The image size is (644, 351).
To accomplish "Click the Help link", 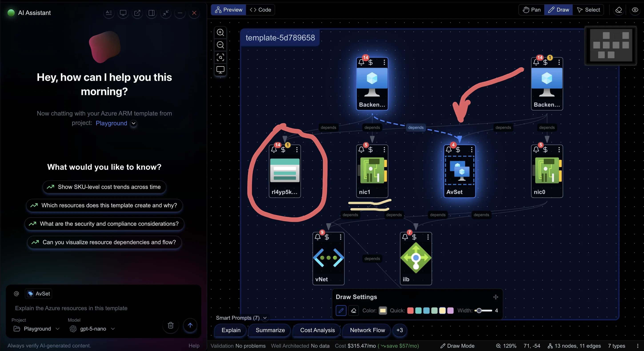I will coord(194,345).
